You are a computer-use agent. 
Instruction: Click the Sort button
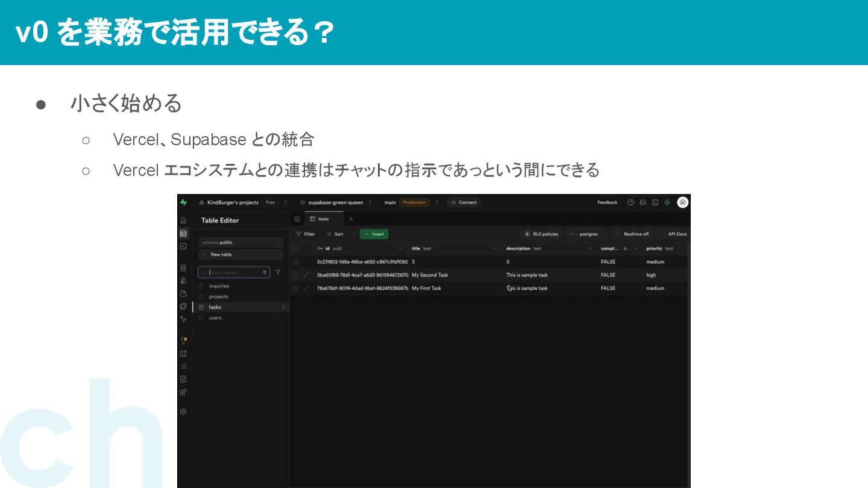tap(335, 234)
